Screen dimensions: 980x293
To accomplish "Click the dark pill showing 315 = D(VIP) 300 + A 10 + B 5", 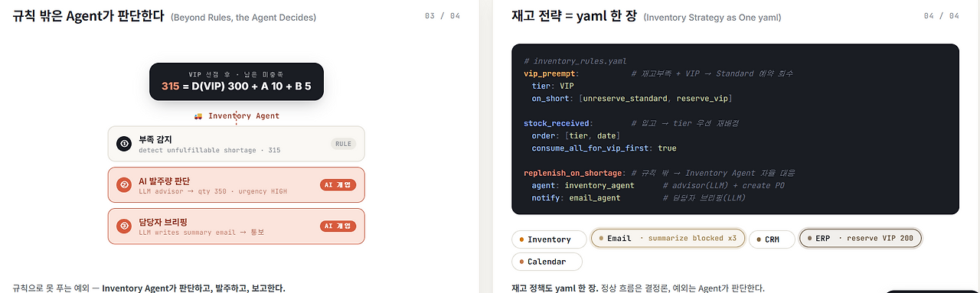I will click(x=237, y=81).
